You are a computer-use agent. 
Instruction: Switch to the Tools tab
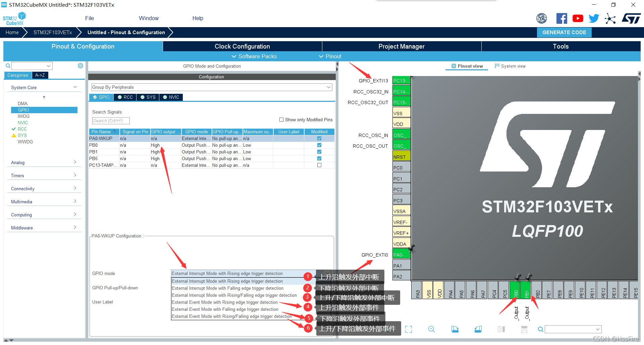point(561,46)
